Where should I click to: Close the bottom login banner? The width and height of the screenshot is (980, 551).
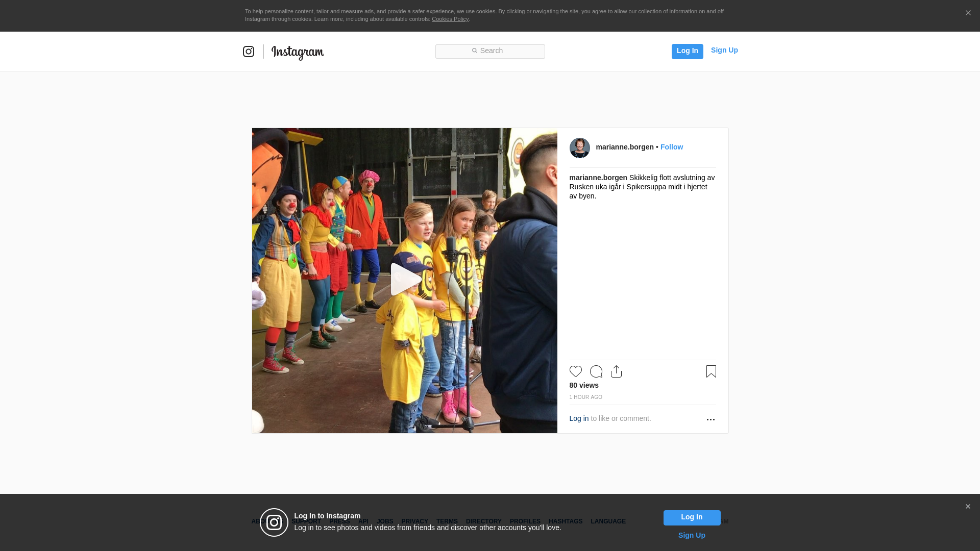[x=968, y=507]
